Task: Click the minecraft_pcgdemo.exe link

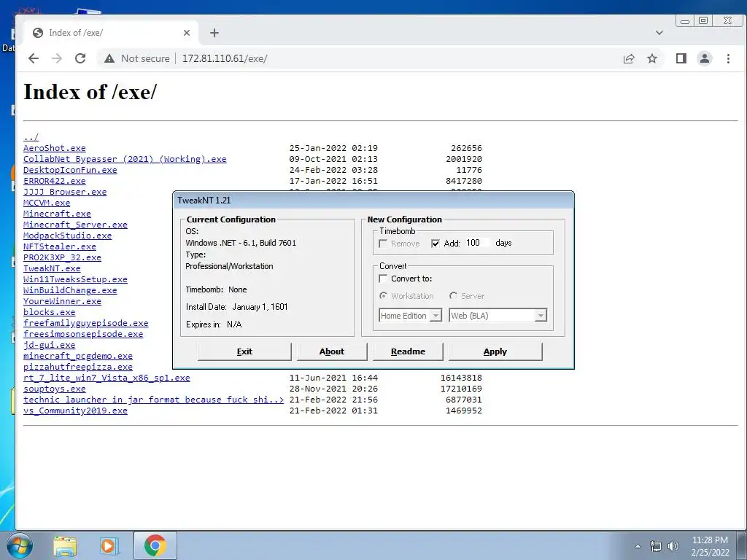Action: [78, 356]
